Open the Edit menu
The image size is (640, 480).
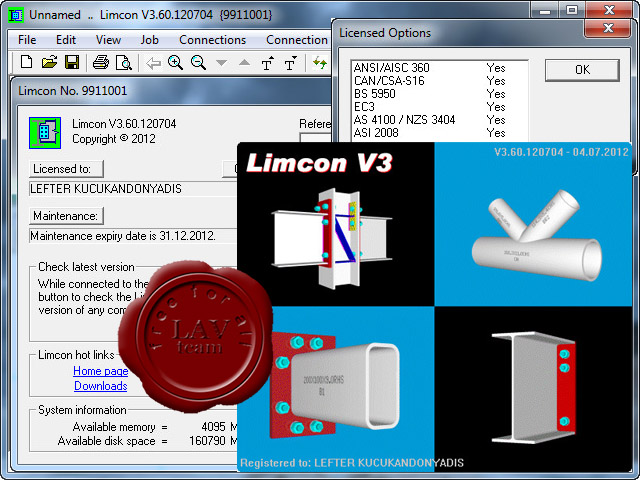tap(66, 40)
